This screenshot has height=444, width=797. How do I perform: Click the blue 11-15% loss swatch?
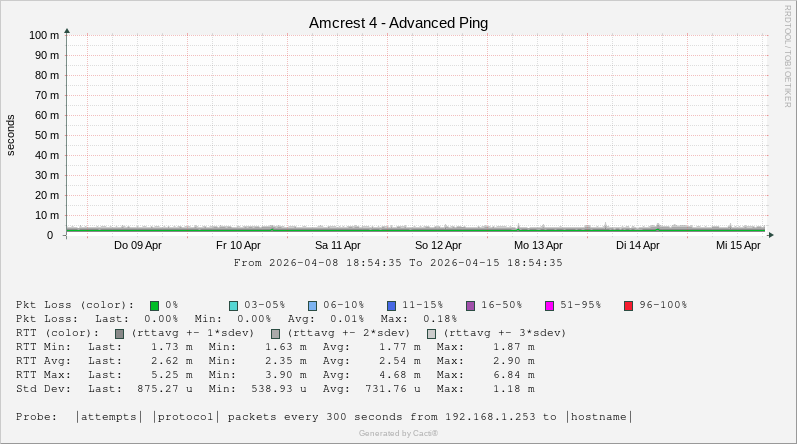(391, 305)
